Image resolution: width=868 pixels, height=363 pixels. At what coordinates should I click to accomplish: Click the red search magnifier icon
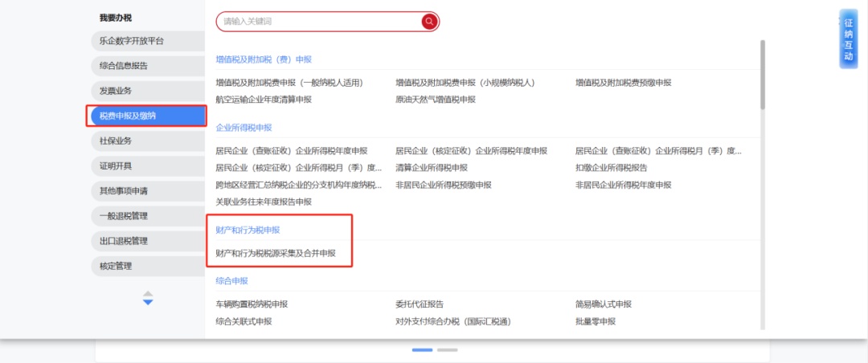tap(429, 22)
